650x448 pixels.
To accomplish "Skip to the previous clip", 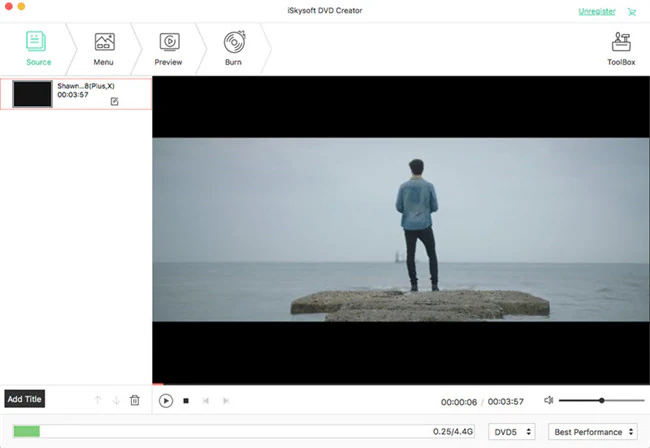I will (206, 401).
